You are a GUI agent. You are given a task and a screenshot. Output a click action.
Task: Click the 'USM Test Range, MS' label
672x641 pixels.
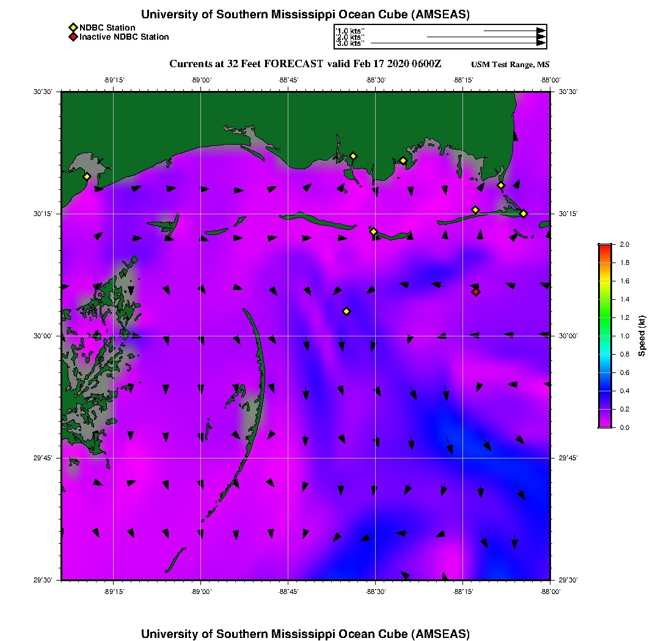pos(510,65)
